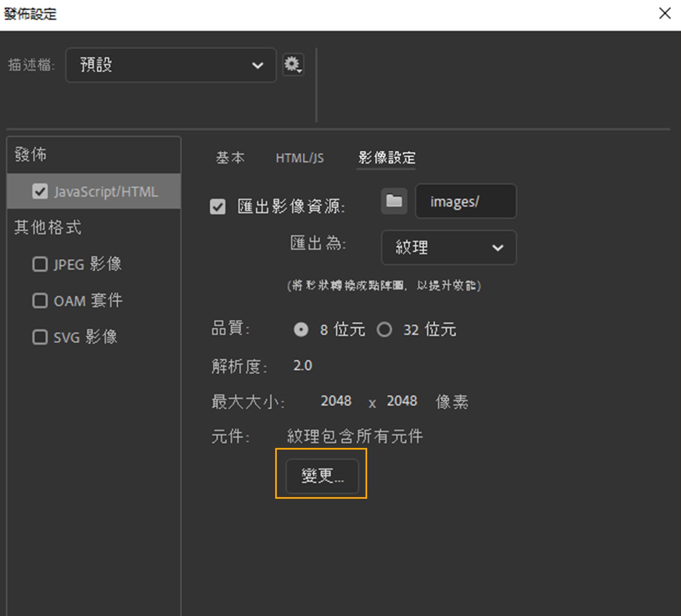Select JavaScript/HTML in the publish list
681x616 pixels.
click(106, 191)
